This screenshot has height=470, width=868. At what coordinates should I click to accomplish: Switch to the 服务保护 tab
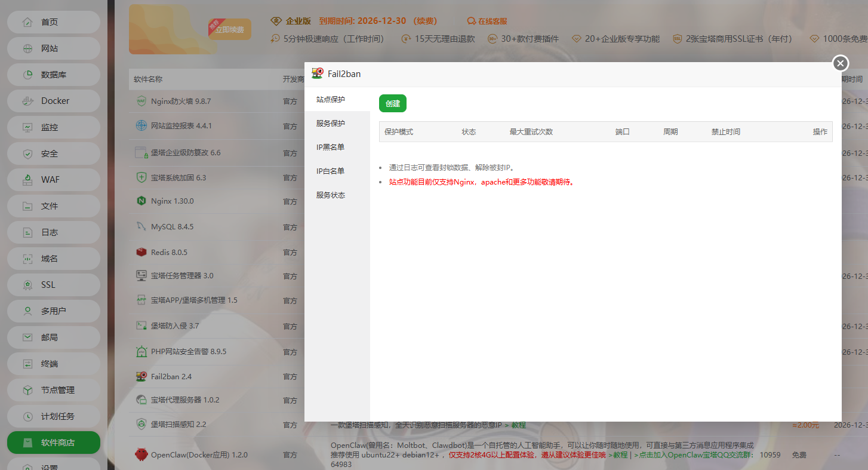332,123
